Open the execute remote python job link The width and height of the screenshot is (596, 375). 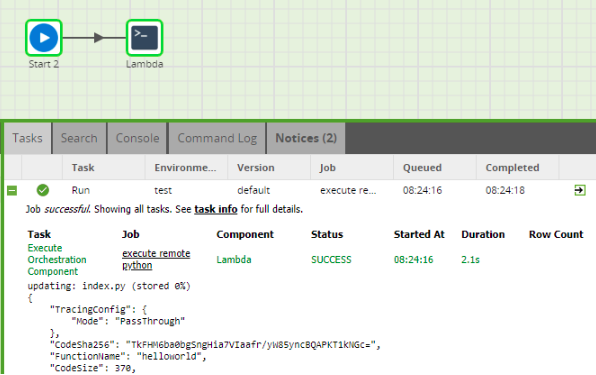156,259
